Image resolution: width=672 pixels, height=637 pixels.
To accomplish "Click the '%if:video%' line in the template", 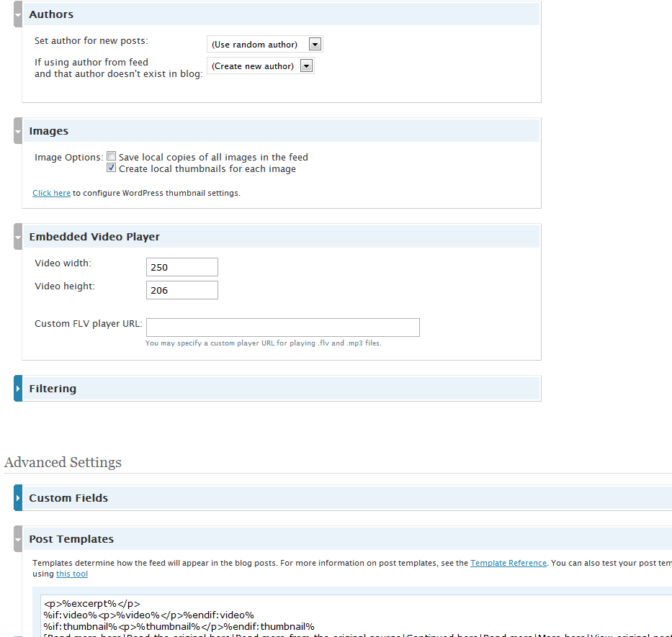I will (148, 615).
